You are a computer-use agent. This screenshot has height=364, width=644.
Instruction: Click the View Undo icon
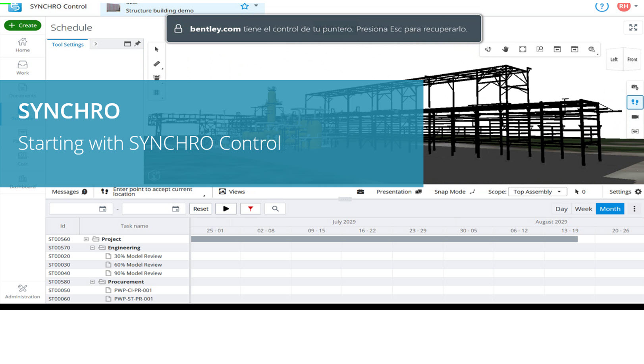pyautogui.click(x=557, y=49)
